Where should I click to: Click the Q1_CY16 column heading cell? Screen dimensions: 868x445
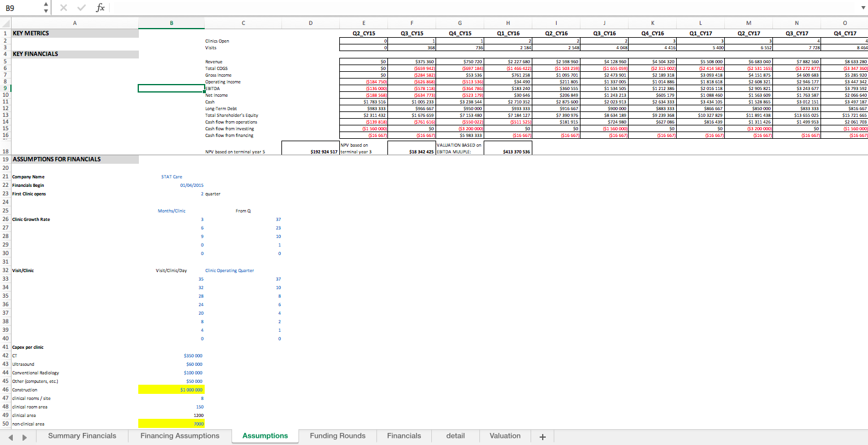pyautogui.click(x=508, y=33)
